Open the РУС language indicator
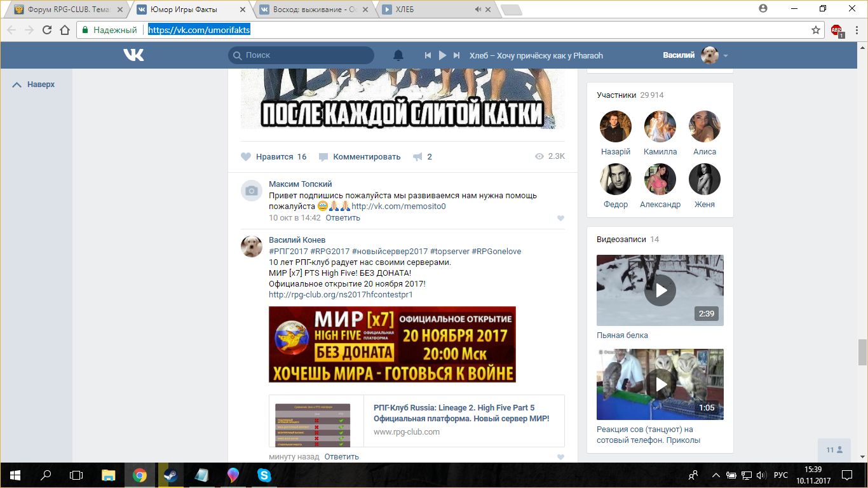The image size is (868, 488). click(781, 475)
